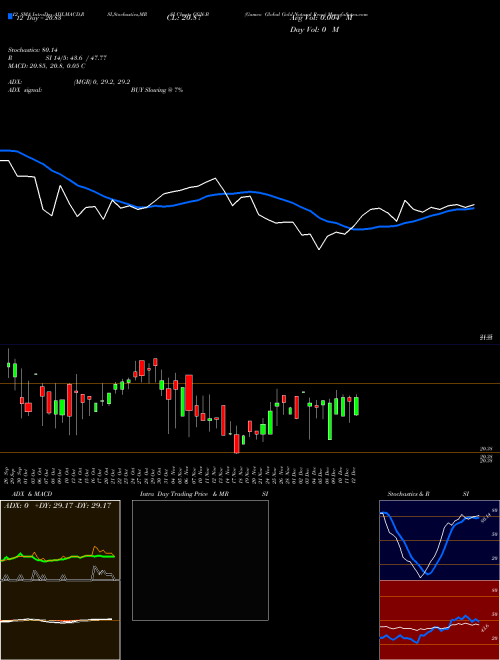Click the '12 Day = 20.83' SMA label
Screen dimensions: 500x660
[37, 18]
